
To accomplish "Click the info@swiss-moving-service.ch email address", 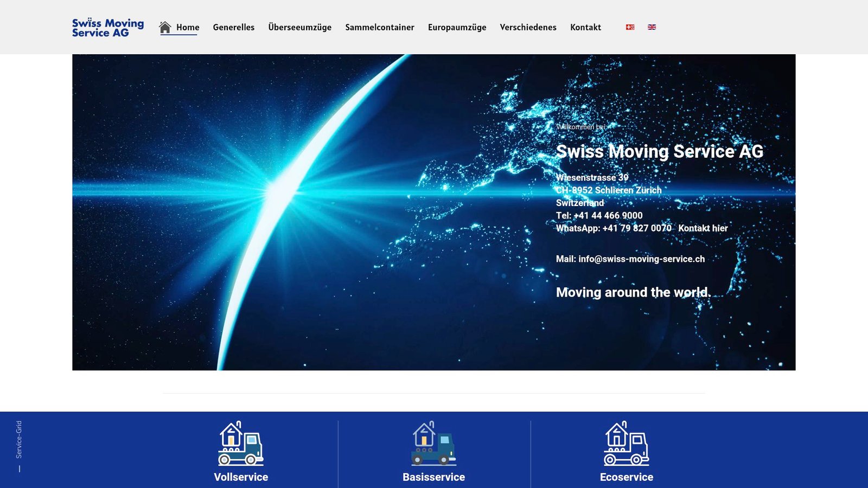I will [x=641, y=259].
